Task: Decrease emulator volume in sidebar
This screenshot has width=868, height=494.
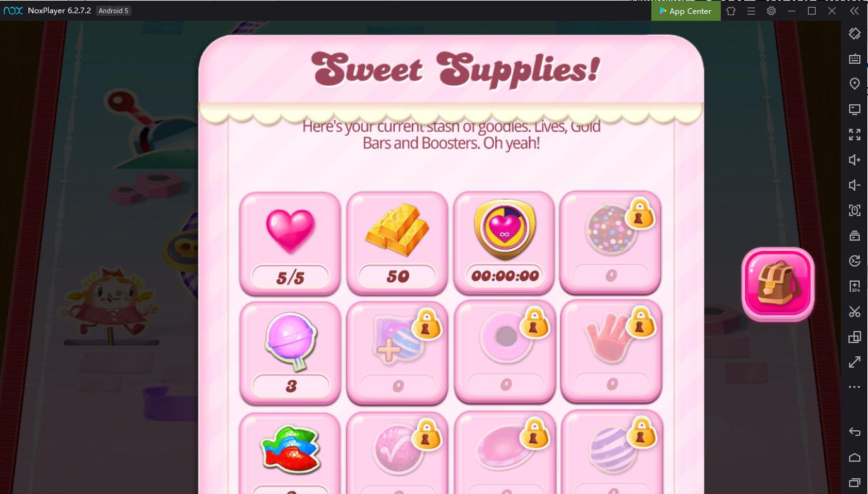Action: pos(855,185)
